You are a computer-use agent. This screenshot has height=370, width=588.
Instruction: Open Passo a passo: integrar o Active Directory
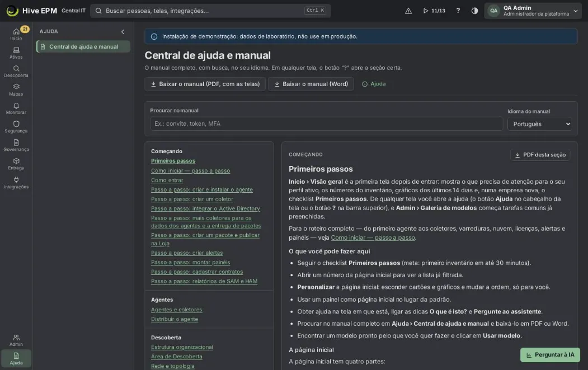(x=205, y=208)
